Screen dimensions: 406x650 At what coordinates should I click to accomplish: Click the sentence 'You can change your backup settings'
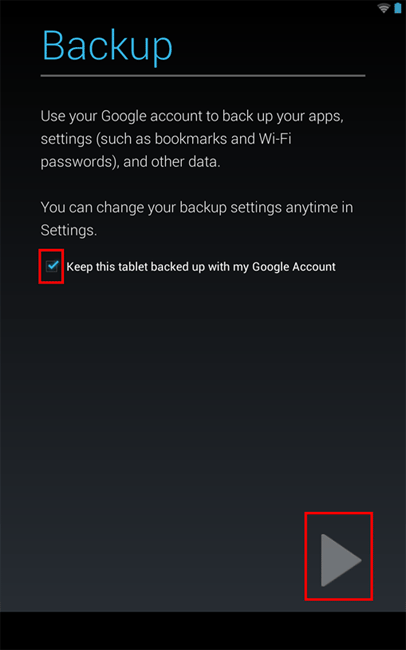tap(197, 218)
